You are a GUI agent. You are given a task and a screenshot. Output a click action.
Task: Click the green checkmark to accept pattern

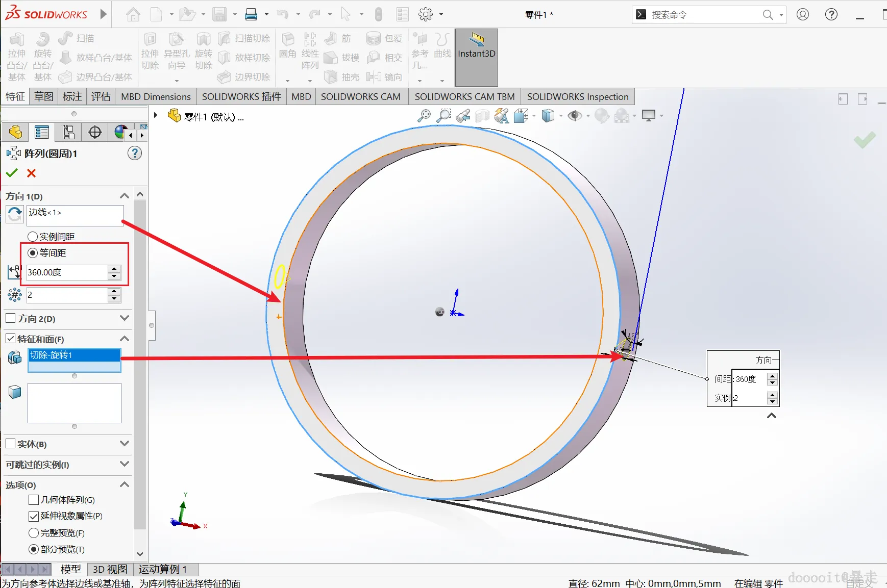12,173
